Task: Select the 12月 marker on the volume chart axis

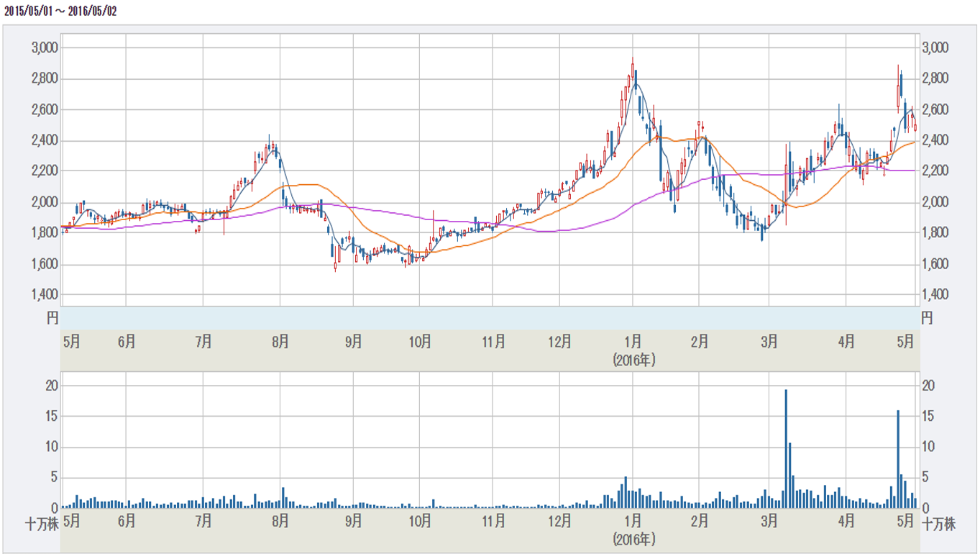Action: (559, 519)
